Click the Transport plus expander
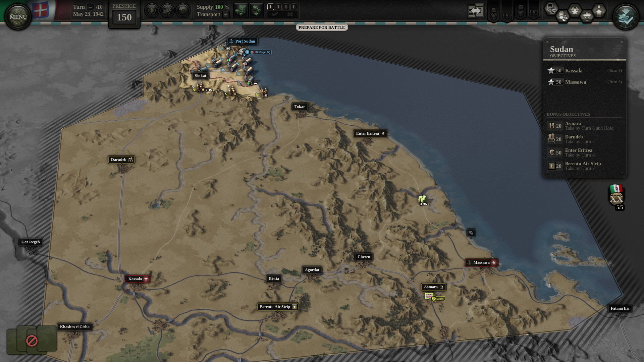This screenshot has height=362, width=644. [225, 14]
